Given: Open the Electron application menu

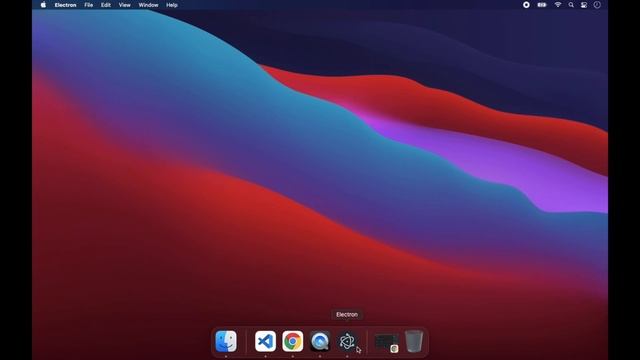Looking at the screenshot, I should pyautogui.click(x=65, y=5).
